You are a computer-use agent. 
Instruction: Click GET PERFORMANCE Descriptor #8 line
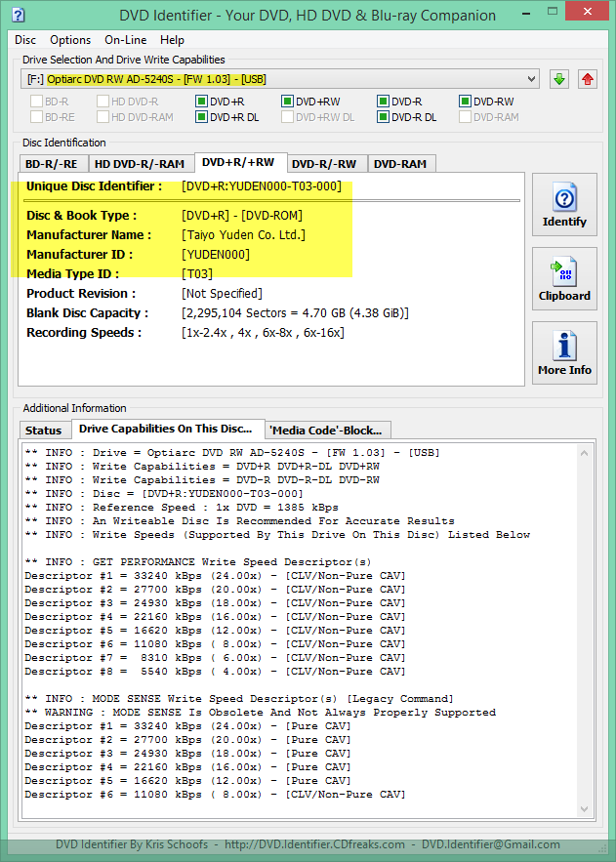click(215, 672)
